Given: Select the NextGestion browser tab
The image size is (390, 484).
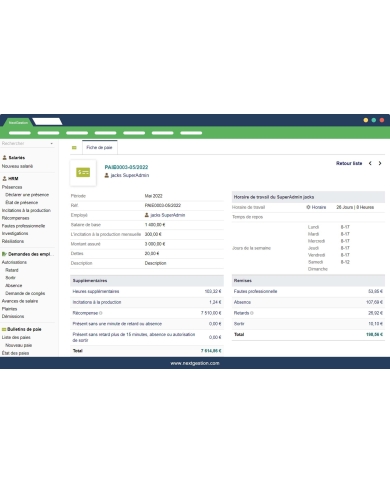Looking at the screenshot, I should coord(18,122).
